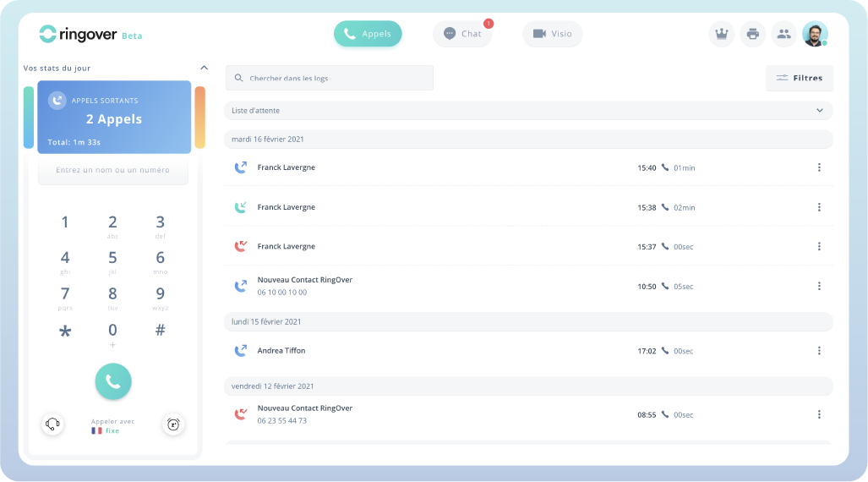Toggle the snooze alarm icon
The image size is (868, 482).
click(x=173, y=424)
